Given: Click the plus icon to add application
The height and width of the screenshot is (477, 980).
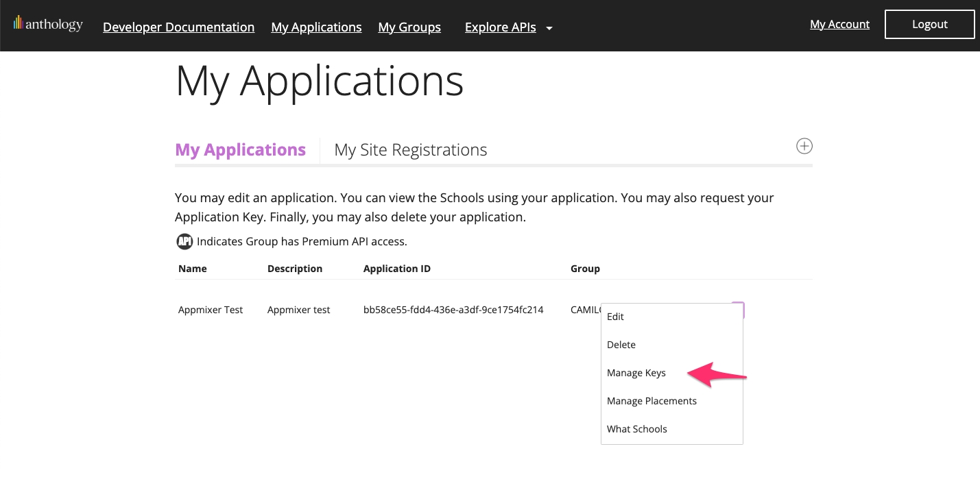Looking at the screenshot, I should pyautogui.click(x=804, y=146).
